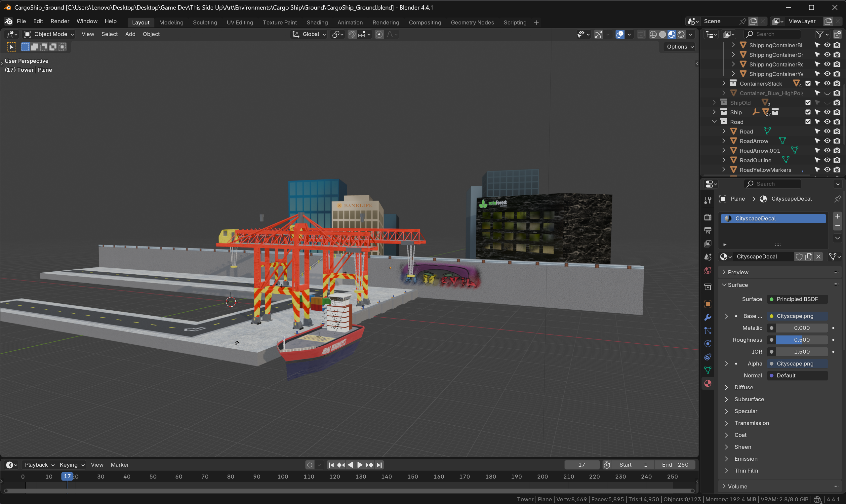Viewport: 846px width, 504px height.
Task: Add a new material slot (plus button)
Action: coord(837,216)
